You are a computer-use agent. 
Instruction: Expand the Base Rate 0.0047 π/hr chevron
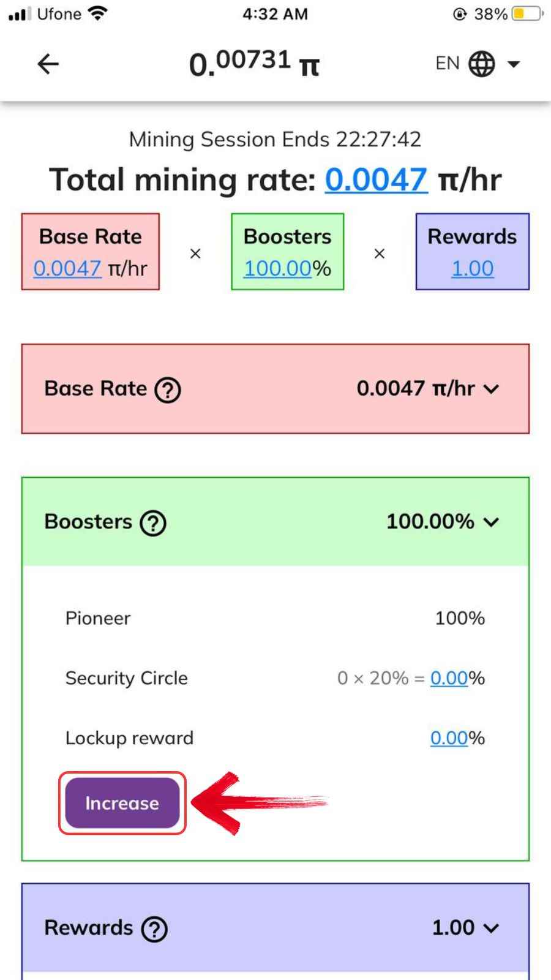492,389
